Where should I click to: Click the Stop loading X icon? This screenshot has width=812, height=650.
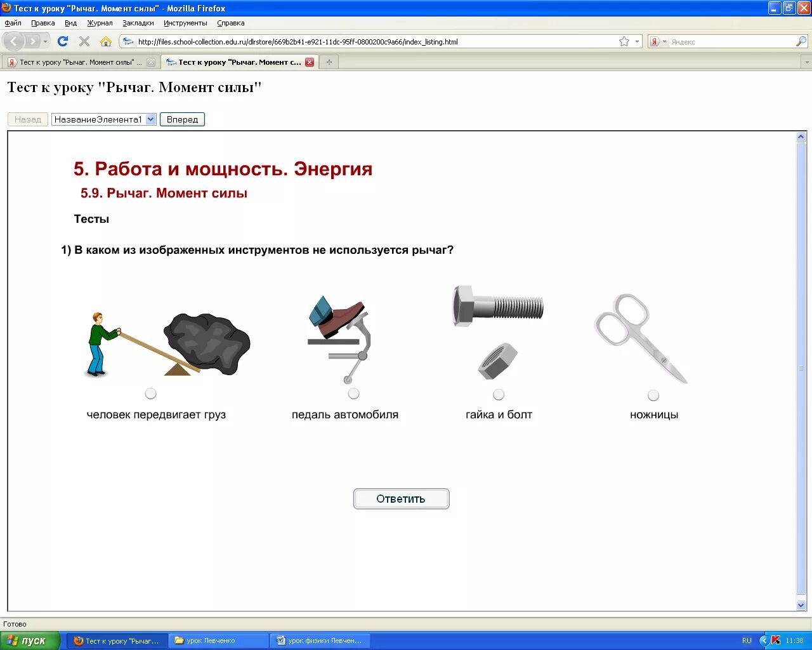pyautogui.click(x=84, y=41)
